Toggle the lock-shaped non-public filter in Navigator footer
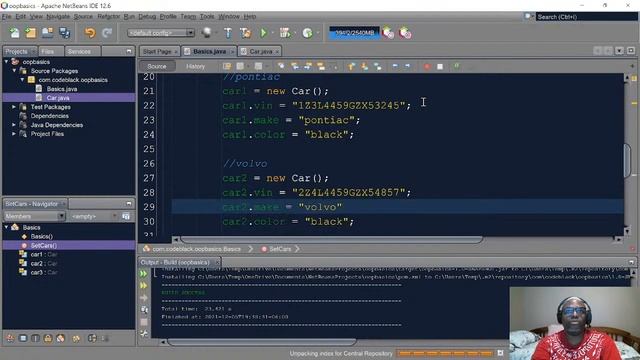This screenshot has height=360, width=640. click(48, 338)
